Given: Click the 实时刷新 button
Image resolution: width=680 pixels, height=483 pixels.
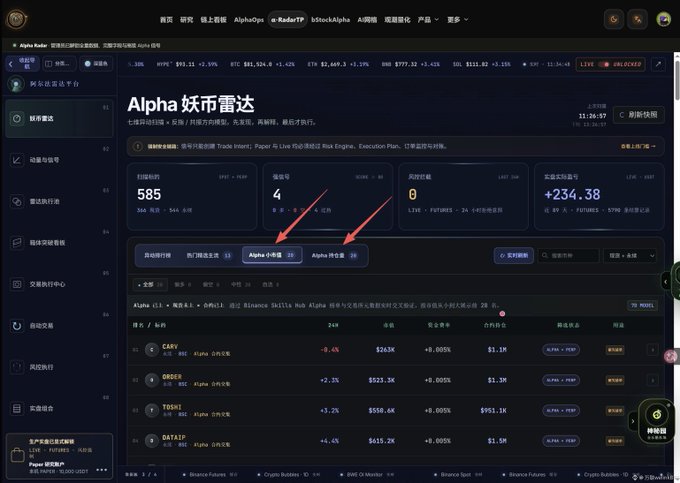Looking at the screenshot, I should pyautogui.click(x=514, y=255).
